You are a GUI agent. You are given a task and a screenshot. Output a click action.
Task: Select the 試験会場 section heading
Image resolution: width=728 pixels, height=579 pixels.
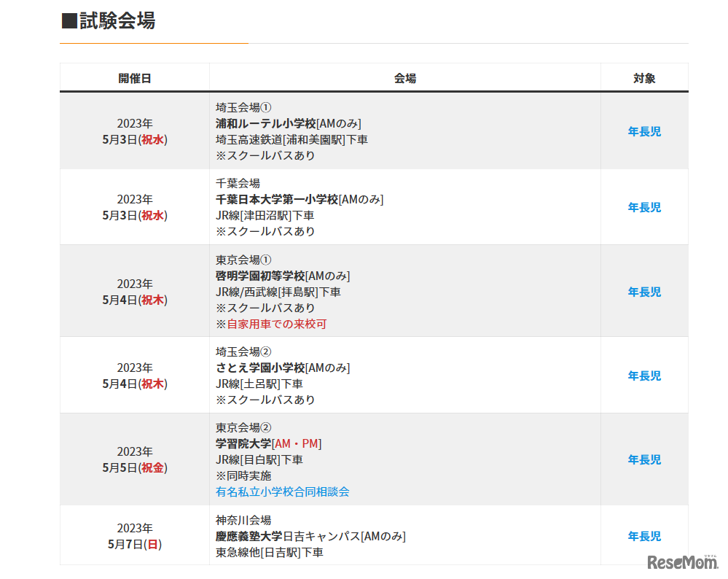[x=108, y=21]
